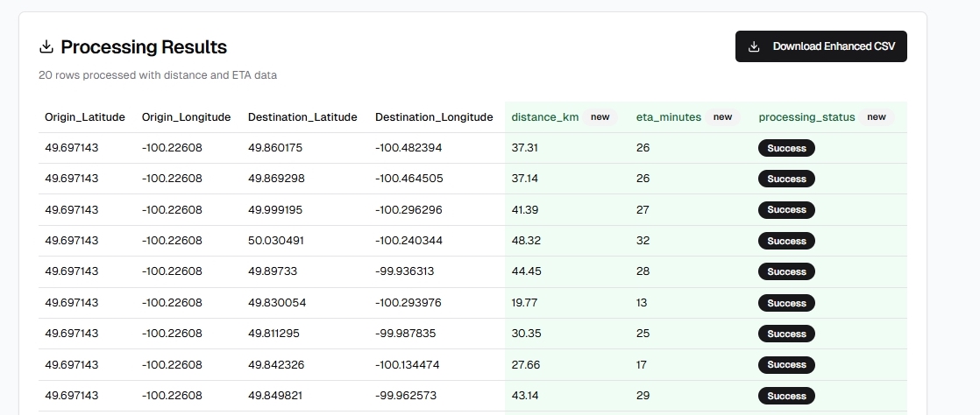980x415 pixels.
Task: Click the Success badge in the 48.32 km row
Action: (x=786, y=240)
